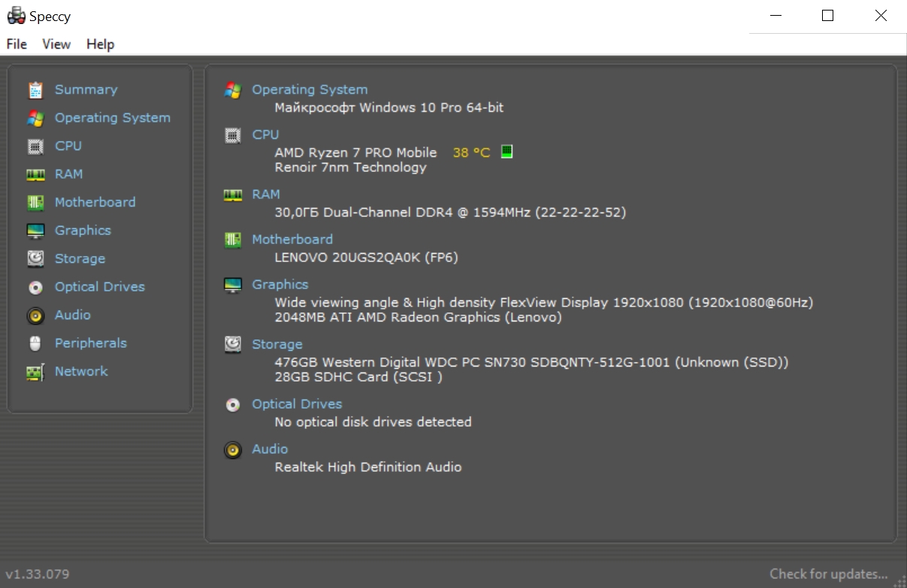Viewport: 907px width, 588px height.
Task: Click the Audio speaker icon in the sidebar
Action: pos(35,315)
